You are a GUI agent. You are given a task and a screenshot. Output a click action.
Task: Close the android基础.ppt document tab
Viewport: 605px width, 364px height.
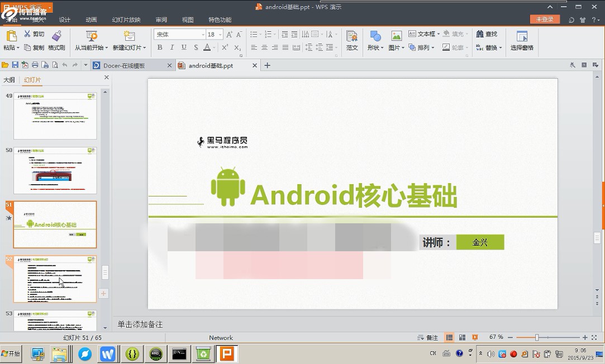coord(255,65)
